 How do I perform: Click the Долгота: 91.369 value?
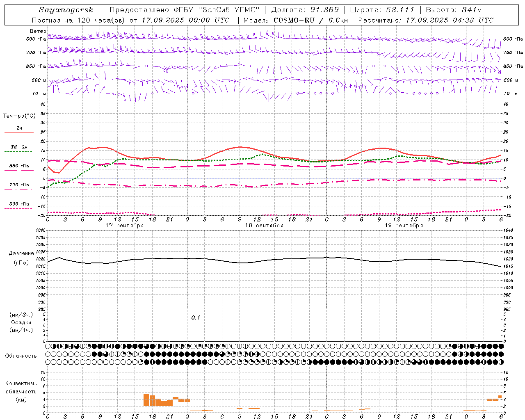[305, 10]
